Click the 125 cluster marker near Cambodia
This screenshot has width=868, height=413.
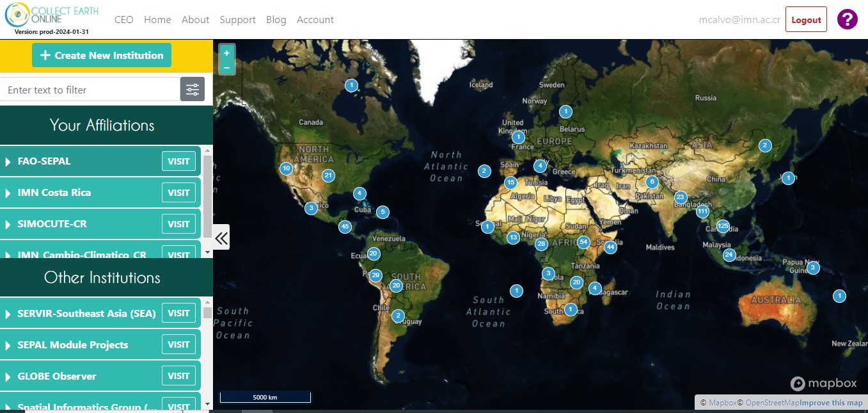click(723, 226)
